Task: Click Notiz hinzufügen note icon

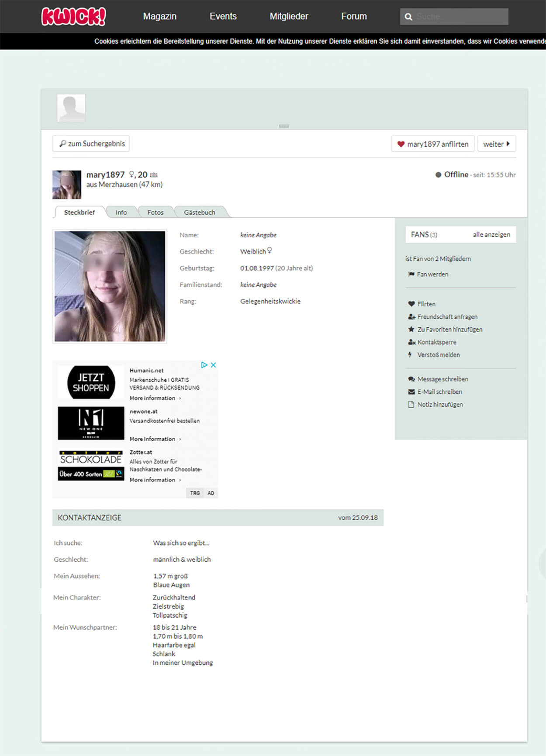Action: coord(411,405)
